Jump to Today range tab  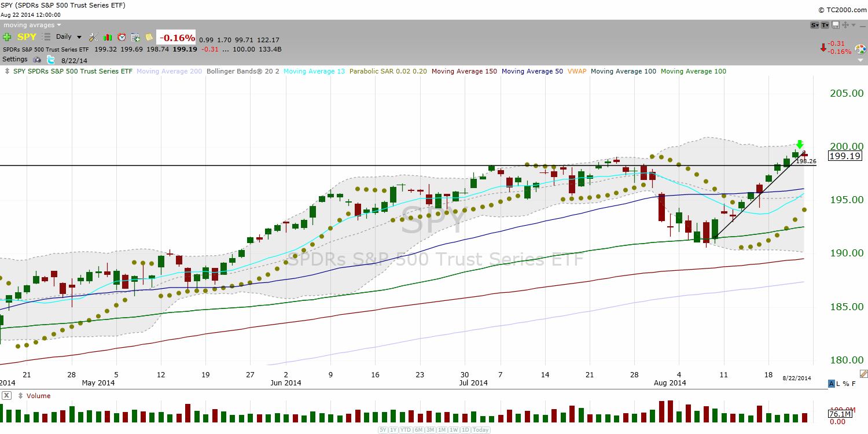[x=480, y=430]
